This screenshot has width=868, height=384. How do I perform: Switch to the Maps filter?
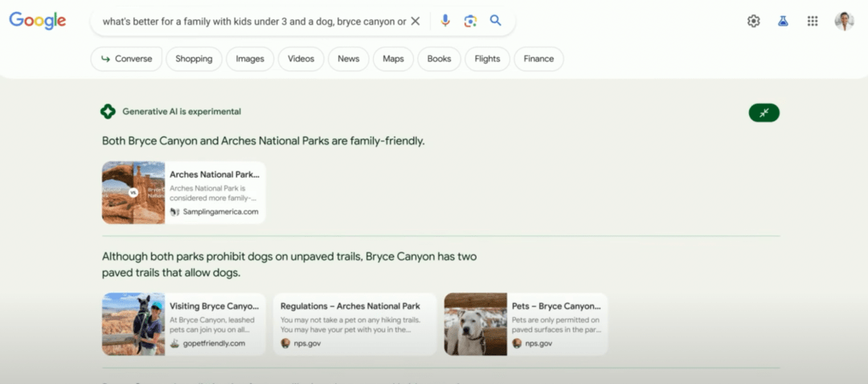[x=393, y=59]
